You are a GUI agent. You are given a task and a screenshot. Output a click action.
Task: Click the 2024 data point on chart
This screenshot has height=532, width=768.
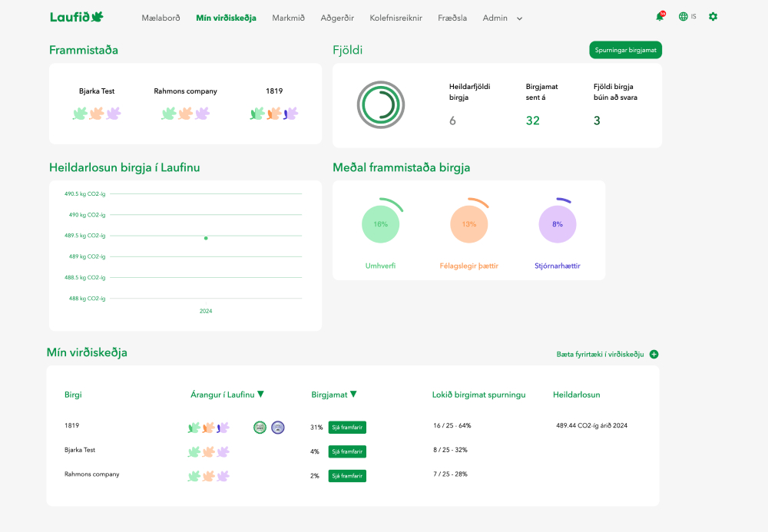pos(206,238)
